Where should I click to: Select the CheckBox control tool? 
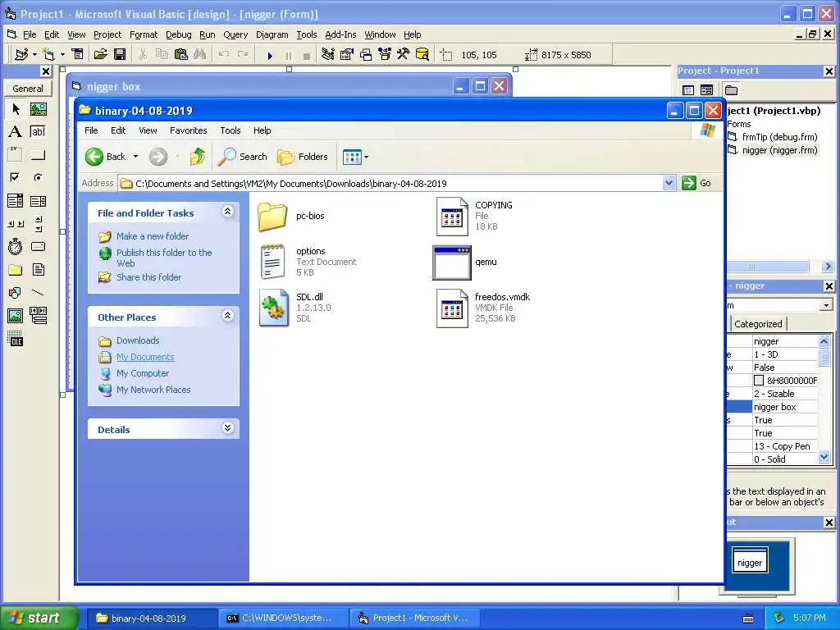pyautogui.click(x=16, y=177)
